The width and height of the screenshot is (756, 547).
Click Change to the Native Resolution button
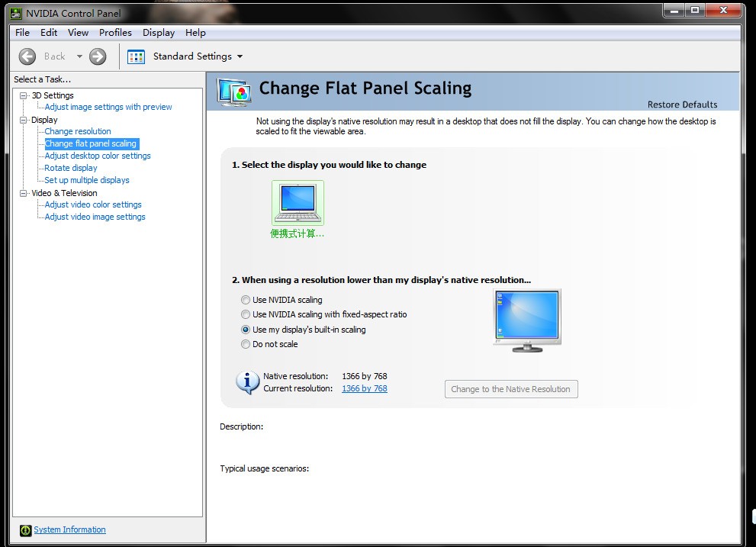(x=511, y=389)
